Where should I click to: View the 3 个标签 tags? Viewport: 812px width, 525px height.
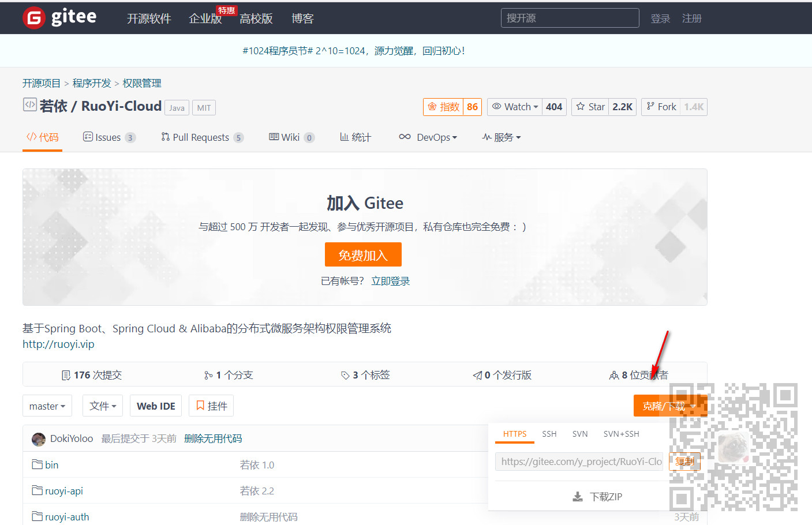[365, 375]
